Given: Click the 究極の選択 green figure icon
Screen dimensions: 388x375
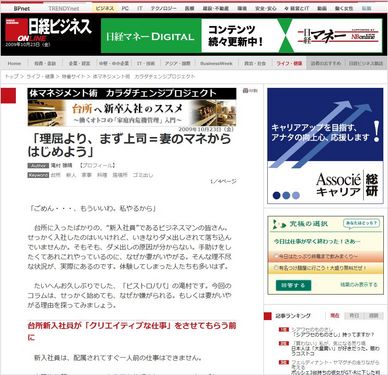Looking at the screenshot, I should 279,224.
